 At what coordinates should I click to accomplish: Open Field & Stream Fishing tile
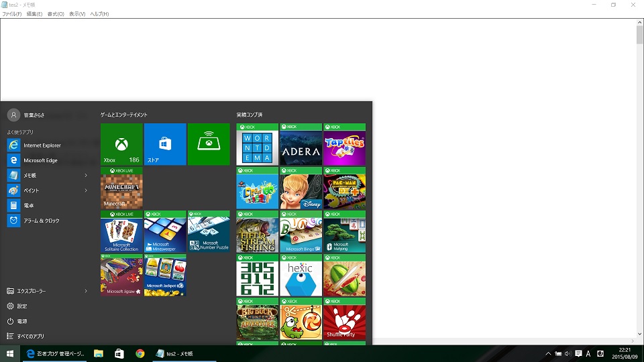coord(258,231)
